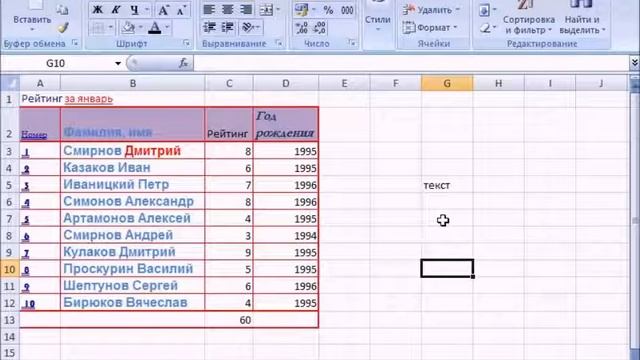Select the total cell showing 60
This screenshot has height=360, width=640.
click(x=229, y=320)
